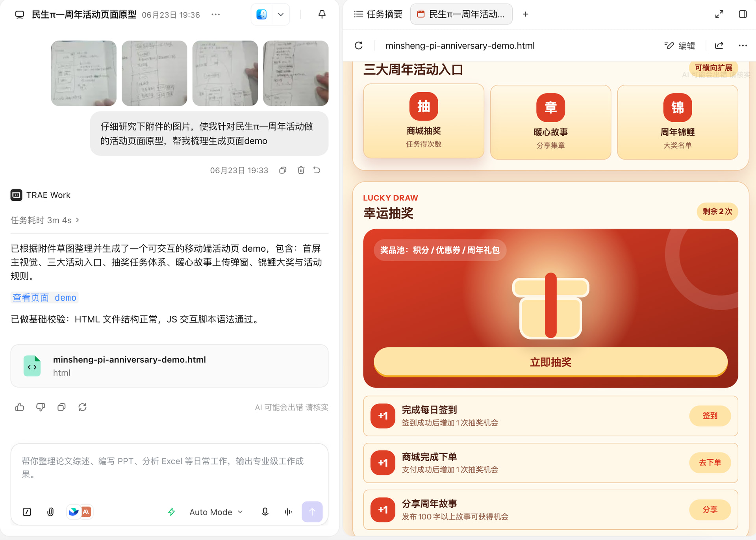The image size is (756, 540).
Task: Expand the task duration 3m 4s details
Action: tap(45, 220)
